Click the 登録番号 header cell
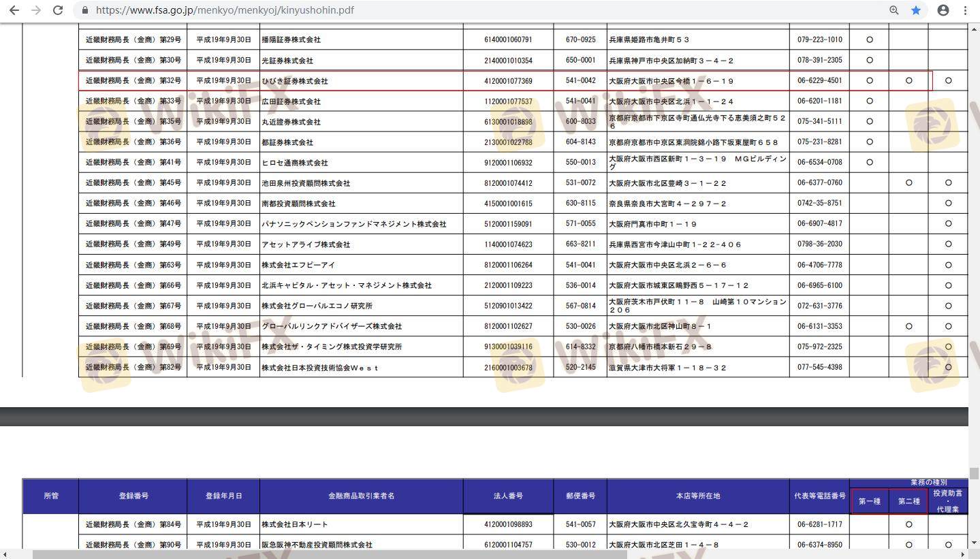The image size is (980, 559). pyautogui.click(x=133, y=496)
